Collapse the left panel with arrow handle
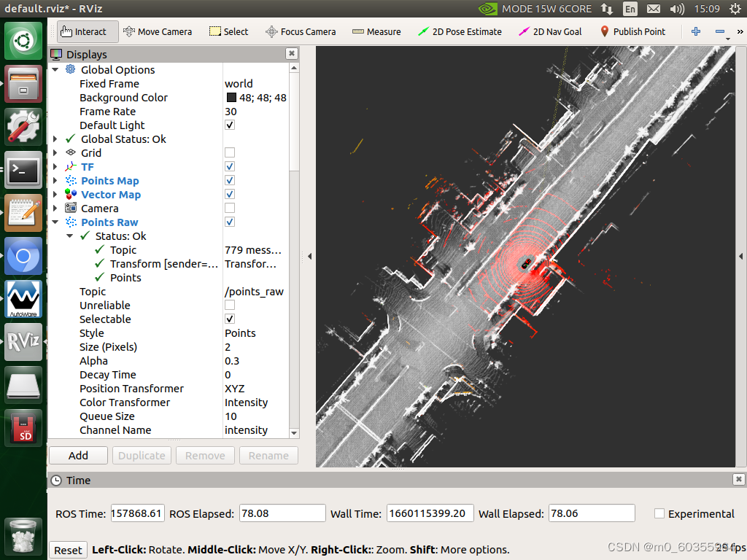This screenshot has width=747, height=560. [x=309, y=257]
